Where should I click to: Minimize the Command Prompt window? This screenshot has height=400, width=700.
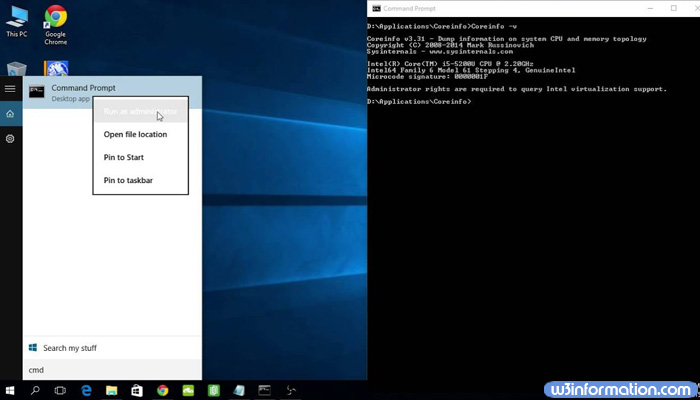[x=650, y=8]
